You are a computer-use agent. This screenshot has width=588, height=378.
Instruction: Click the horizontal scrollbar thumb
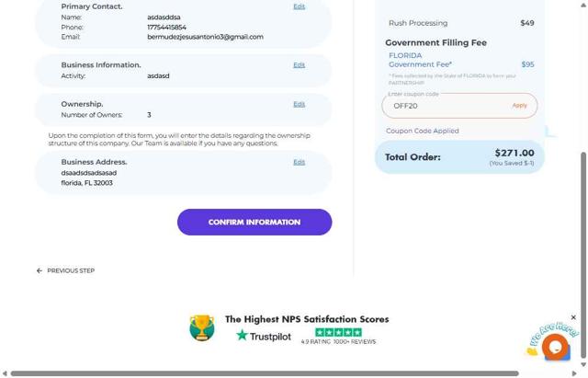pos(265,373)
